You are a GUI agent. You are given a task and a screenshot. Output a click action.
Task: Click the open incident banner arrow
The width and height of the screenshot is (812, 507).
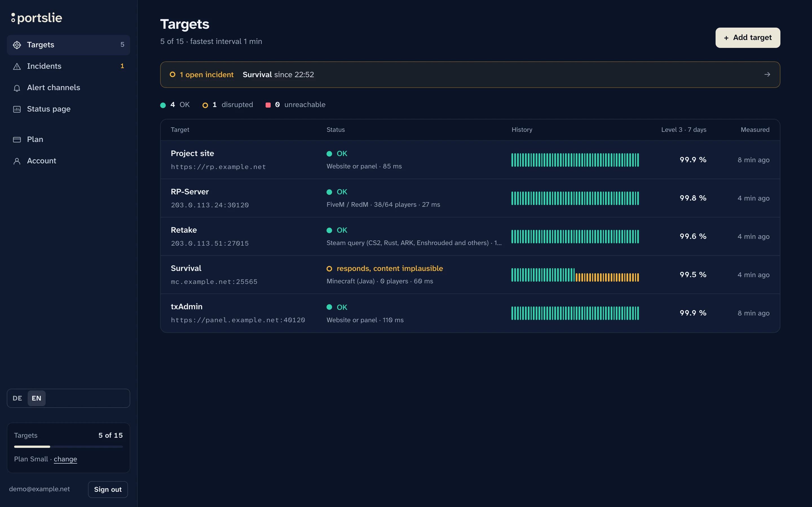pos(767,74)
